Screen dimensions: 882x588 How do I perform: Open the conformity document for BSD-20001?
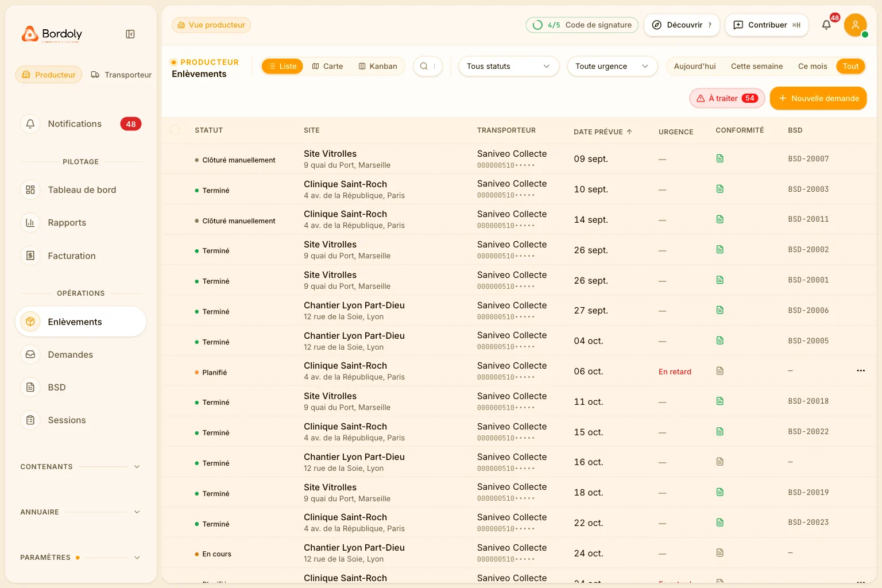(719, 280)
